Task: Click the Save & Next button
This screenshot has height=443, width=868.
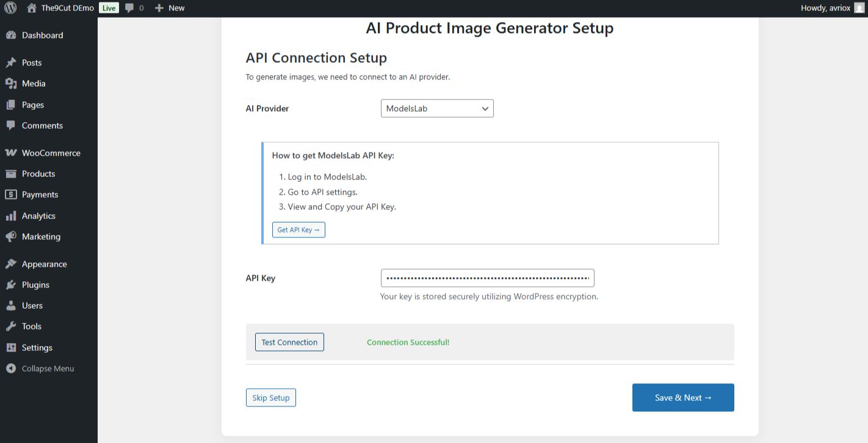Action: pyautogui.click(x=683, y=398)
